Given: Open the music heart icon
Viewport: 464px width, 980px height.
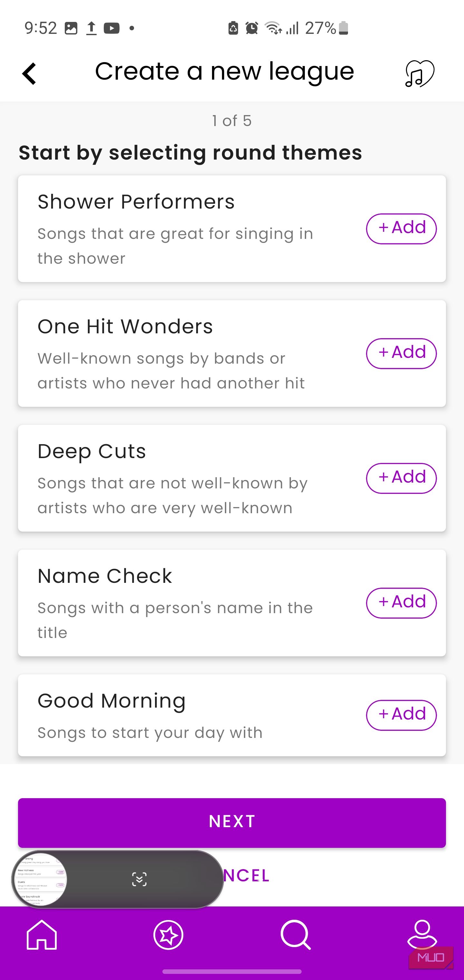Looking at the screenshot, I should [420, 73].
